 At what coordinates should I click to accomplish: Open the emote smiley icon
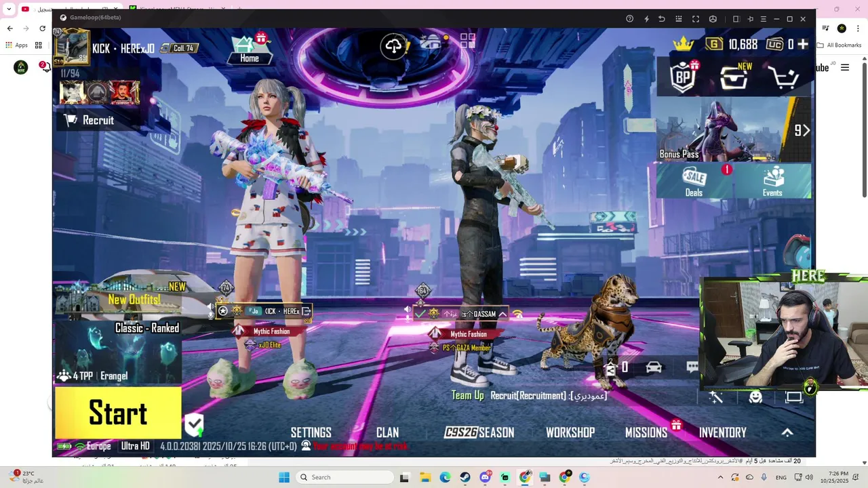tap(755, 398)
